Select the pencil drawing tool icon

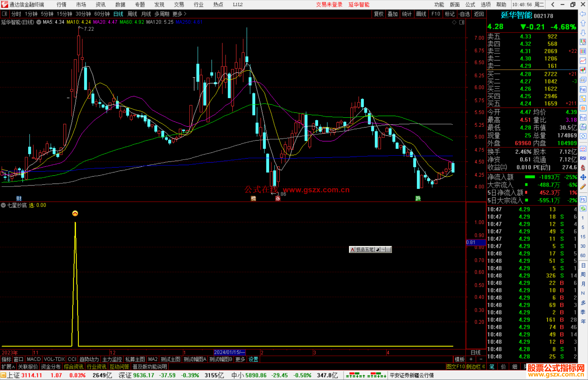583,187
